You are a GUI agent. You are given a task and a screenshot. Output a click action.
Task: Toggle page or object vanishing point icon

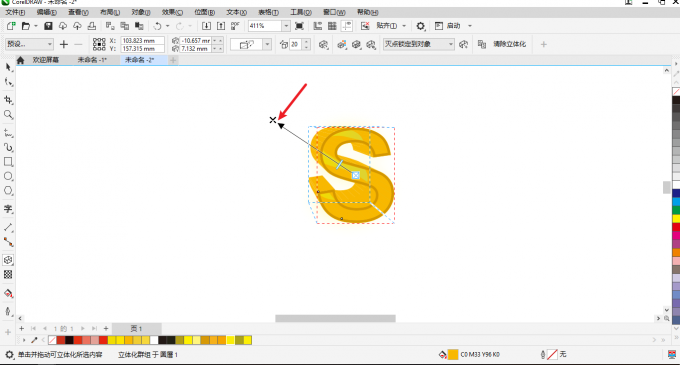pos(464,44)
